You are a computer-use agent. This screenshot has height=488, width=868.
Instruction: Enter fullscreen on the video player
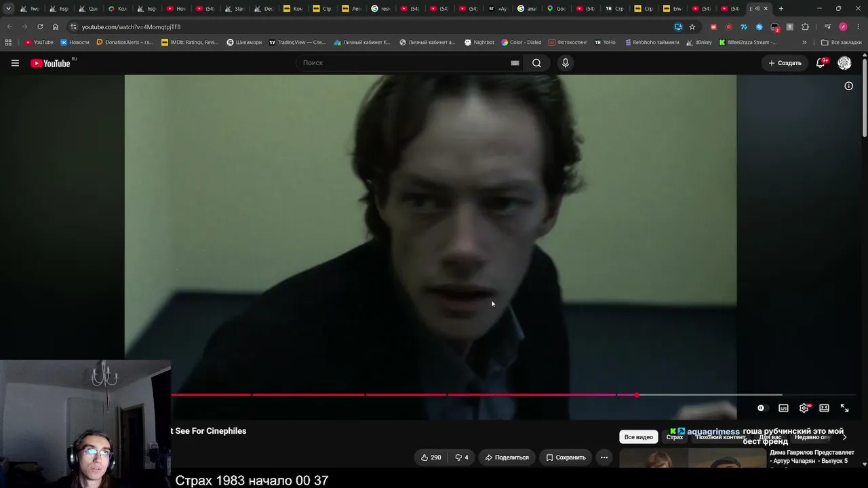(844, 408)
